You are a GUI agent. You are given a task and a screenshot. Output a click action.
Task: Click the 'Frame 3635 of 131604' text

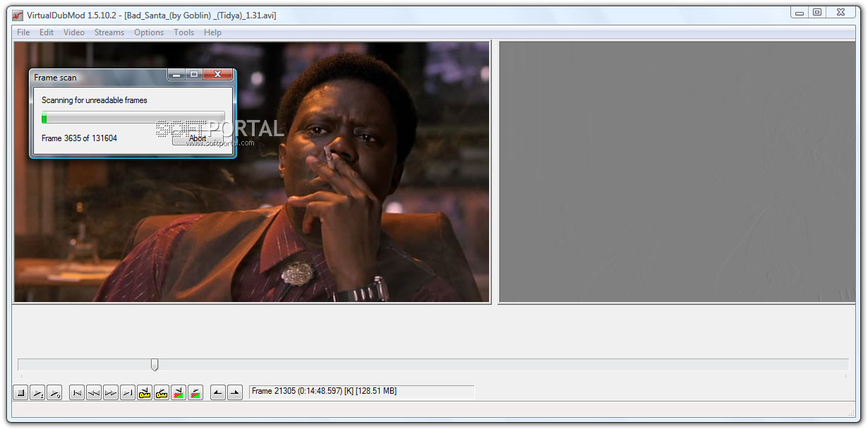pyautogui.click(x=79, y=138)
